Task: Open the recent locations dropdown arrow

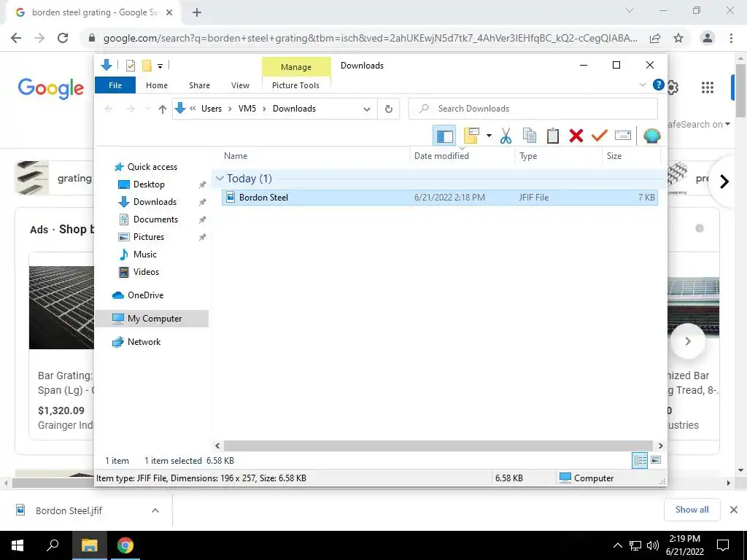Action: point(147,109)
